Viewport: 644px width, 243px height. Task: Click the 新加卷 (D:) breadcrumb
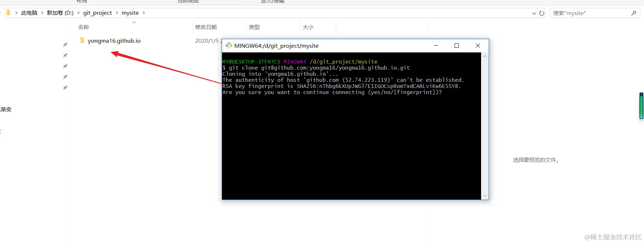coord(60,13)
